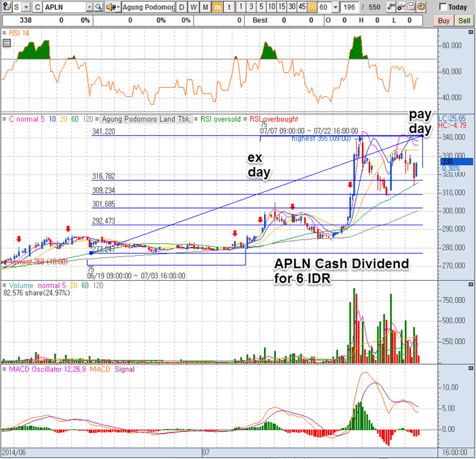Set interval to 45 minutes
Viewport: 476px width, 459px height.
pos(302,7)
